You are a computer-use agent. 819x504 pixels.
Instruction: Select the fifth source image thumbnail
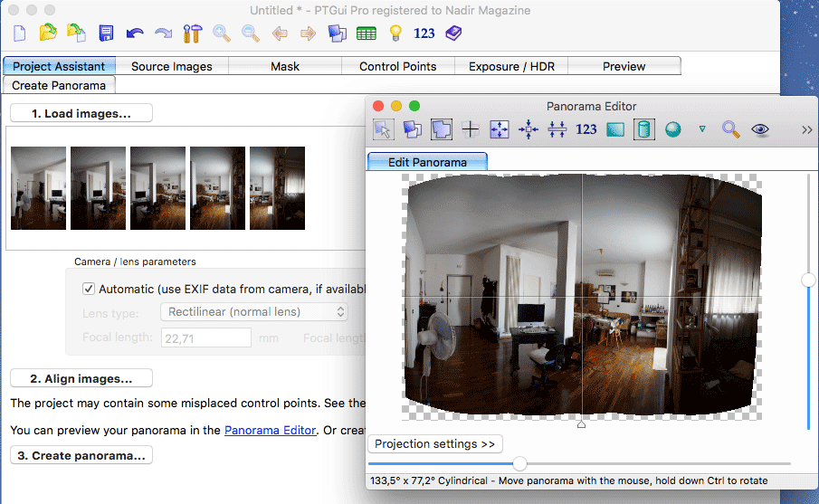(277, 188)
